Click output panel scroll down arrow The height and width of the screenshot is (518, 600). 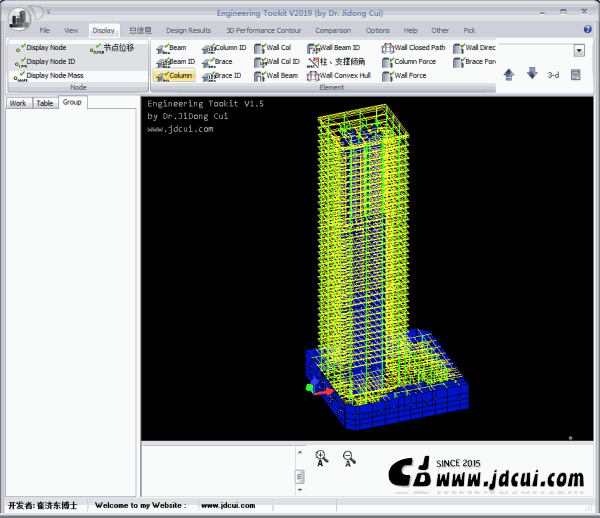300,490
